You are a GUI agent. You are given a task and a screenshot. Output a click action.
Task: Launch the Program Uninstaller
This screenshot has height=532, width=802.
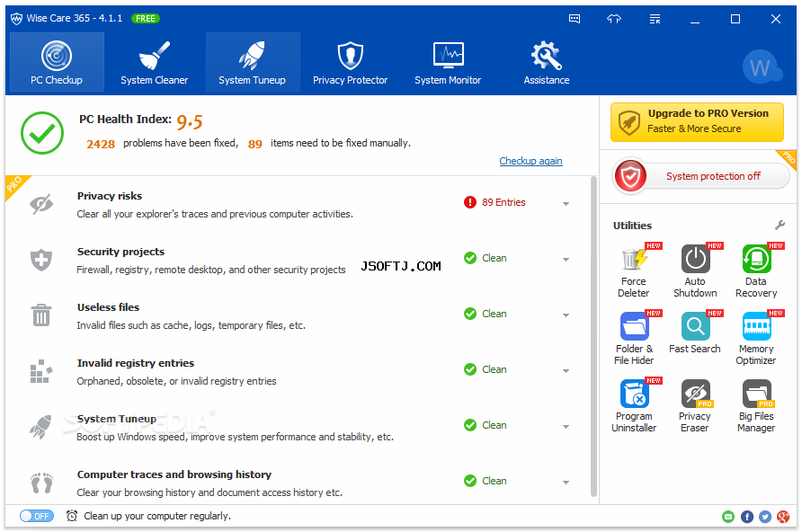coord(634,406)
